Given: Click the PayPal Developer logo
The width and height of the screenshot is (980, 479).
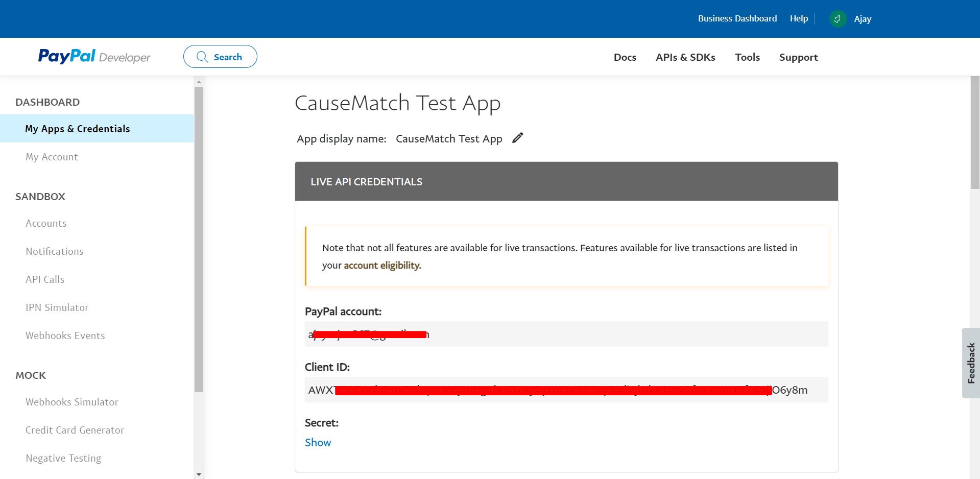Looking at the screenshot, I should point(94,56).
